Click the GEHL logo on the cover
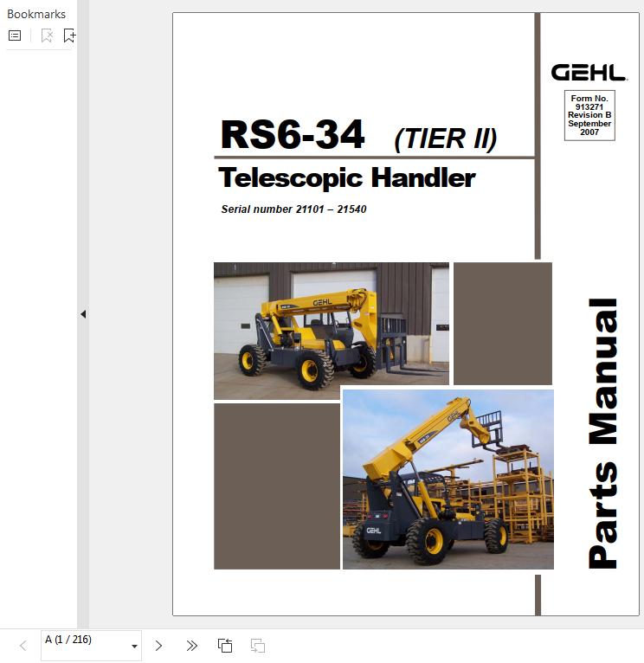This screenshot has width=644, height=663. click(x=589, y=73)
